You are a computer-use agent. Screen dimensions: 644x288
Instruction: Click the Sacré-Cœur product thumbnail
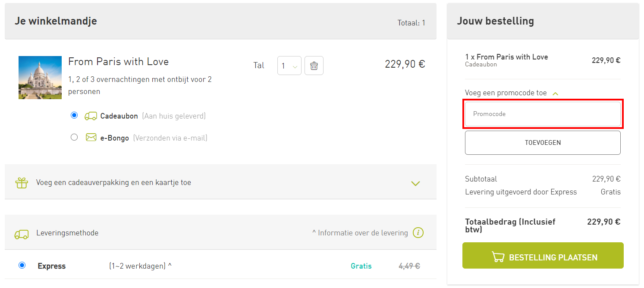40,78
